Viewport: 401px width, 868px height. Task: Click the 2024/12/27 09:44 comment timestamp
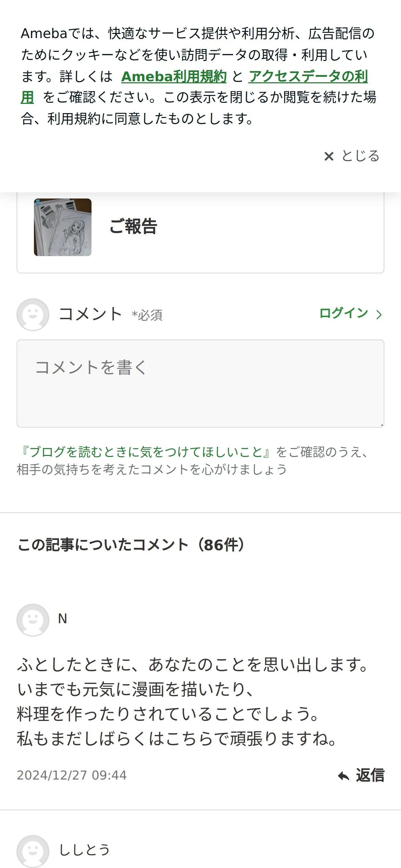point(72,775)
